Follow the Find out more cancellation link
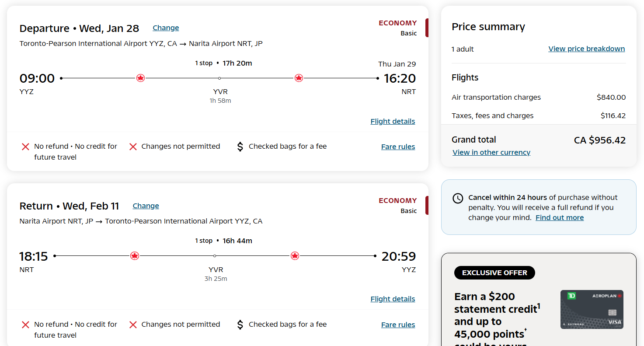The width and height of the screenshot is (644, 346). (560, 218)
